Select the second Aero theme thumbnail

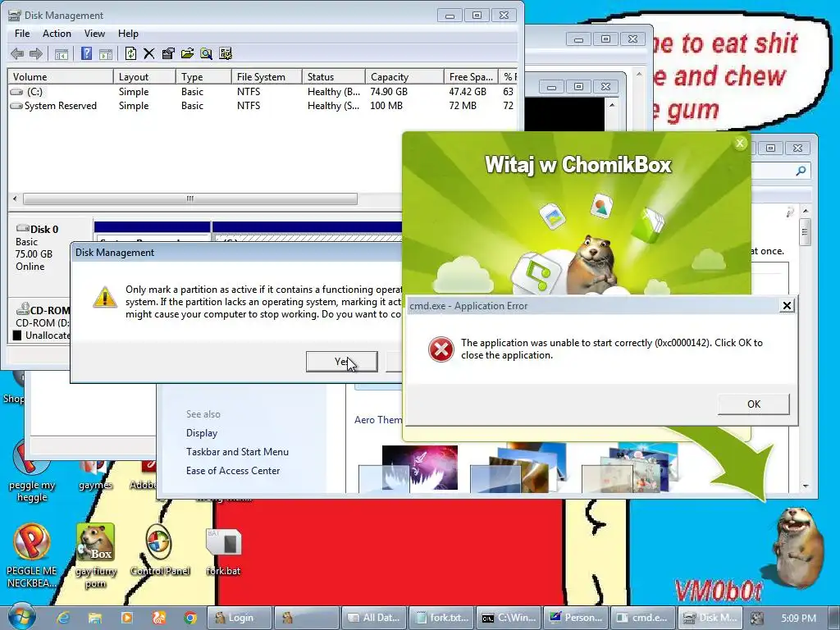click(518, 468)
